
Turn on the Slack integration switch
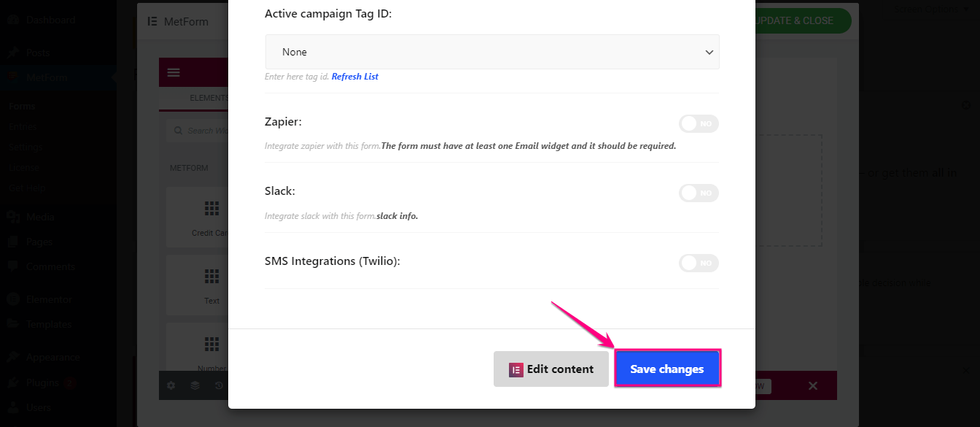pos(699,193)
